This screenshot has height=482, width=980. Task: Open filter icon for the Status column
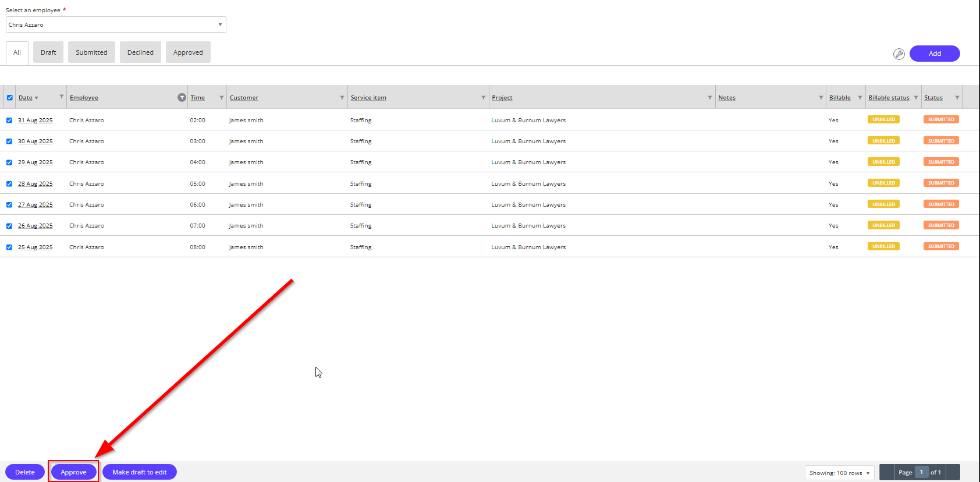(957, 97)
